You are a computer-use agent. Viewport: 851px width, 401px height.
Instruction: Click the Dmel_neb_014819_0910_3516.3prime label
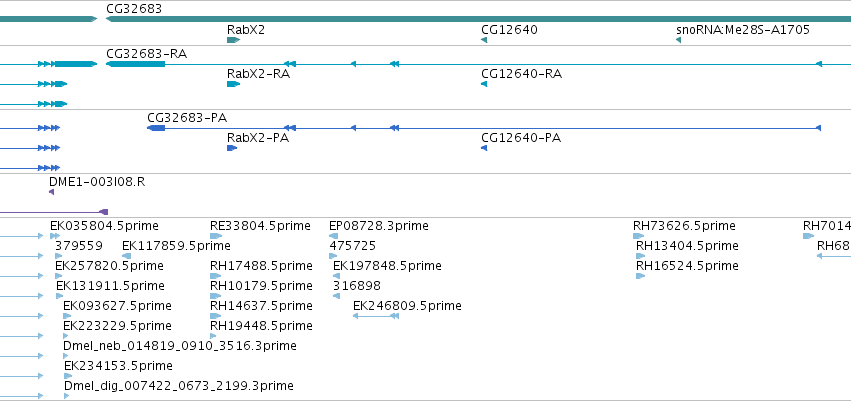pyautogui.click(x=180, y=346)
